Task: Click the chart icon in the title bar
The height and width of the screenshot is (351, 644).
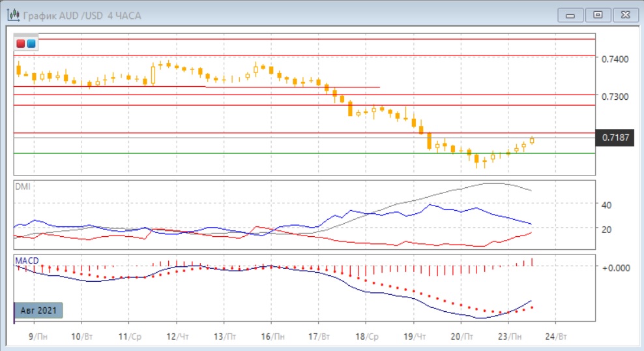Action: coord(12,14)
